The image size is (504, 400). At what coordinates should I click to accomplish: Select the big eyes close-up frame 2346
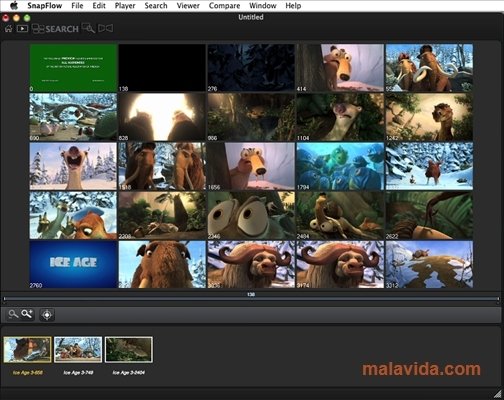251,215
